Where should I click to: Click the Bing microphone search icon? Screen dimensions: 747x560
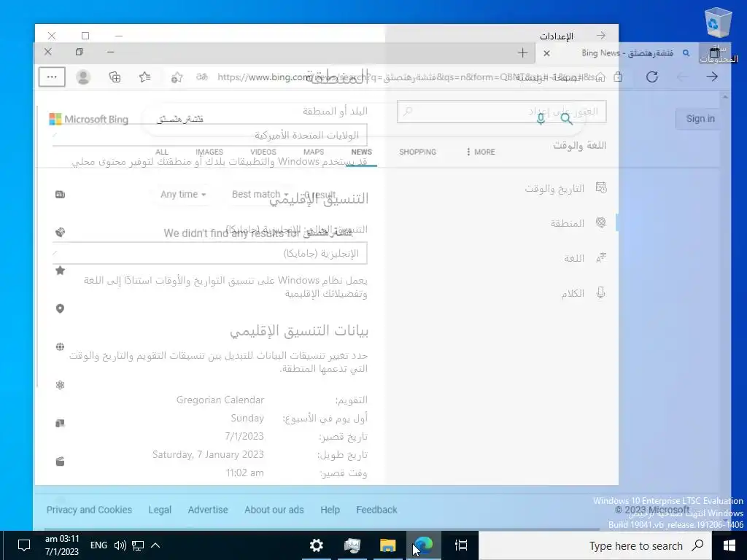pyautogui.click(x=541, y=119)
